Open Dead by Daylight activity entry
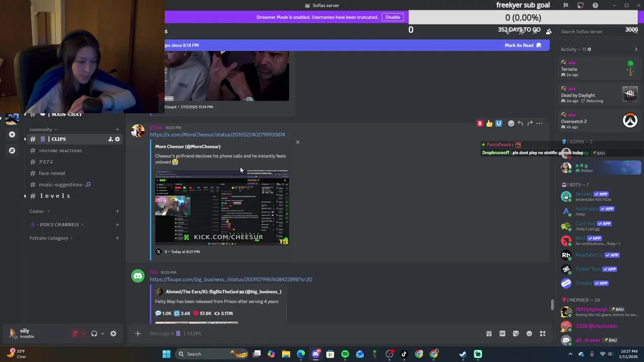The image size is (644, 362). tap(600, 95)
